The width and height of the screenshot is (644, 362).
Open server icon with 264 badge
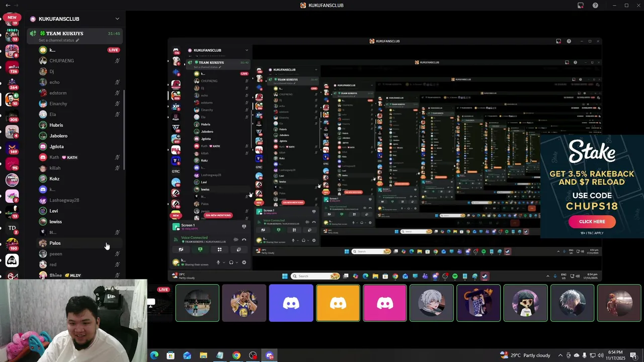(x=12, y=83)
